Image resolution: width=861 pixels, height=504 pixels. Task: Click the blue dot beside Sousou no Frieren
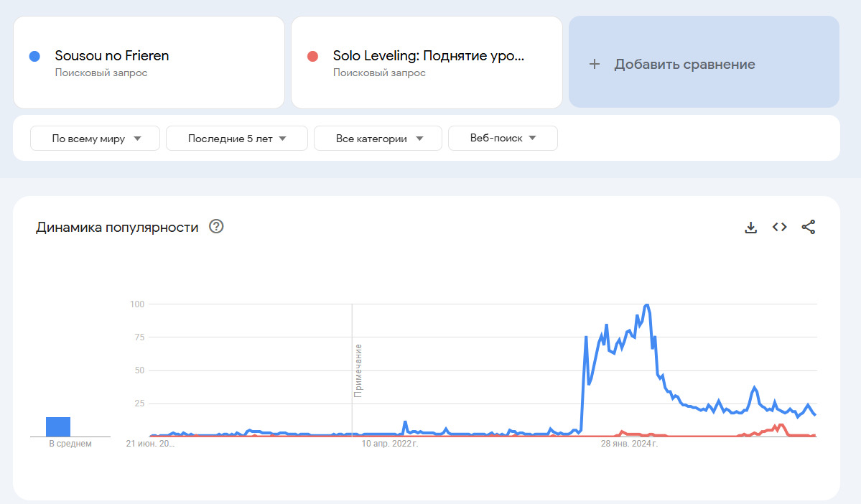click(34, 56)
